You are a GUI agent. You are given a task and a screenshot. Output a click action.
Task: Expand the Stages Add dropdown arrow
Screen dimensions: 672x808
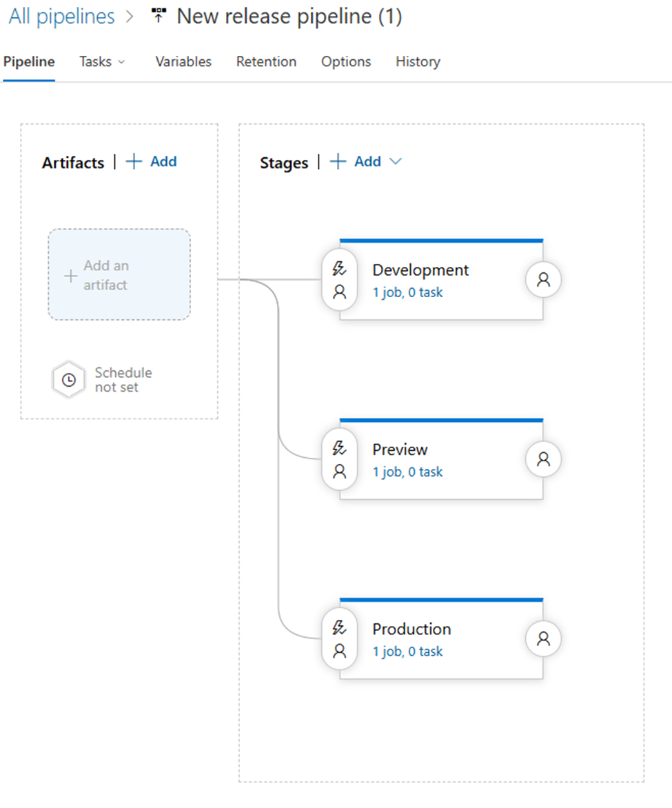(x=396, y=161)
